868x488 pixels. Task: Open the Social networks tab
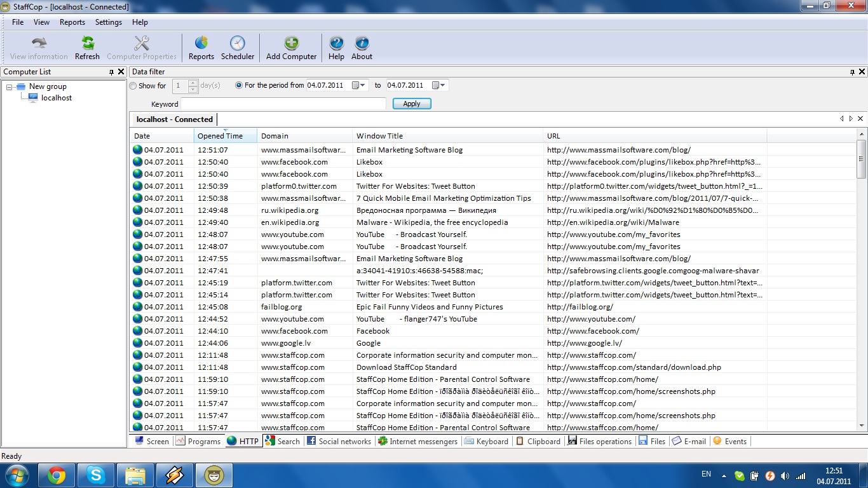[x=339, y=441]
